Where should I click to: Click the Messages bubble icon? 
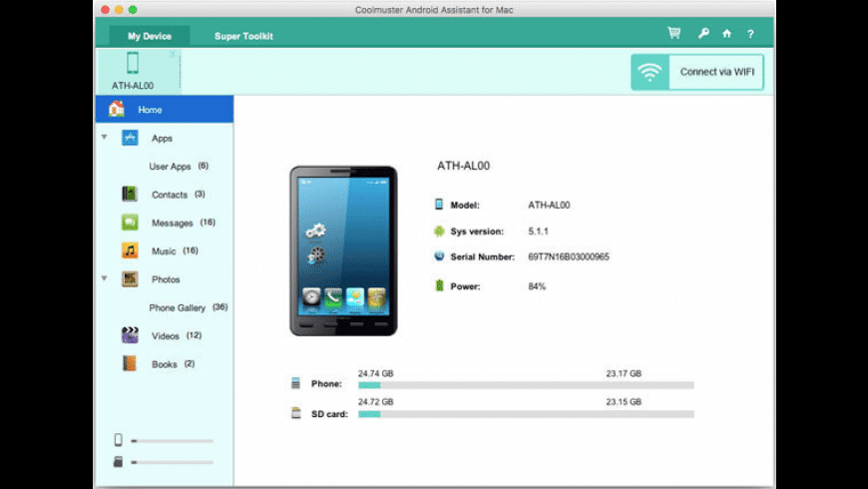coord(130,223)
